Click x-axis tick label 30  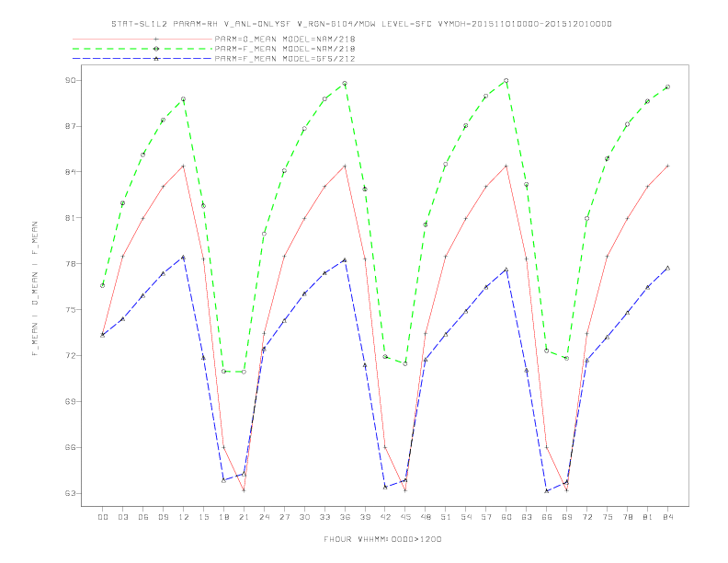pos(304,517)
